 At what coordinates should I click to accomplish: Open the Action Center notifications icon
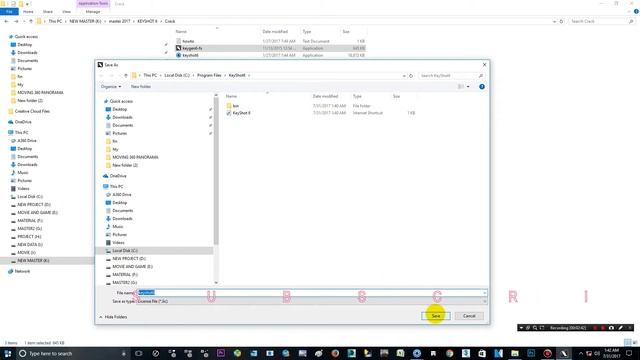(x=629, y=353)
